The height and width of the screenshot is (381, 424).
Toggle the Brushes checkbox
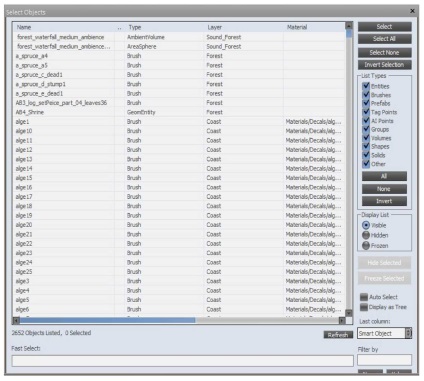(366, 95)
